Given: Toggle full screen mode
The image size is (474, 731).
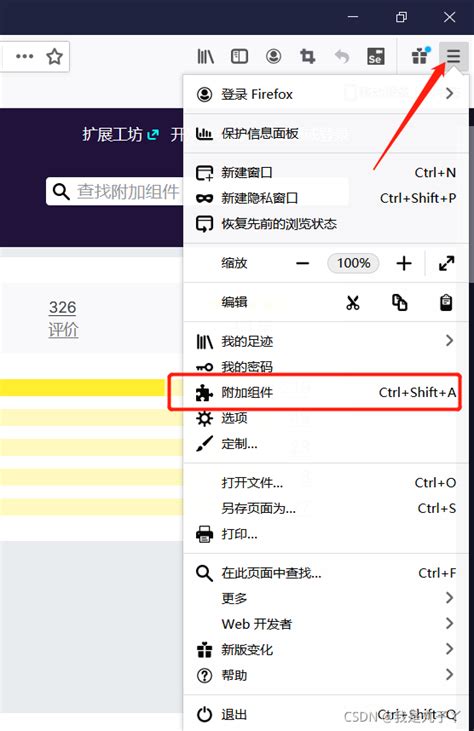Looking at the screenshot, I should click(447, 263).
